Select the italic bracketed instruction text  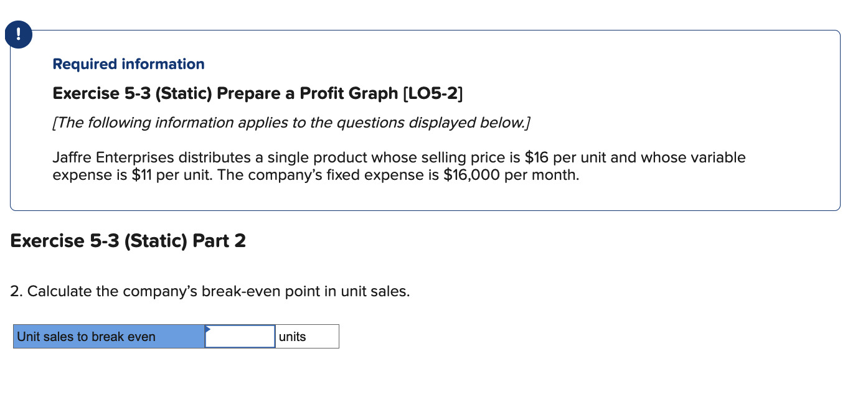click(x=291, y=122)
